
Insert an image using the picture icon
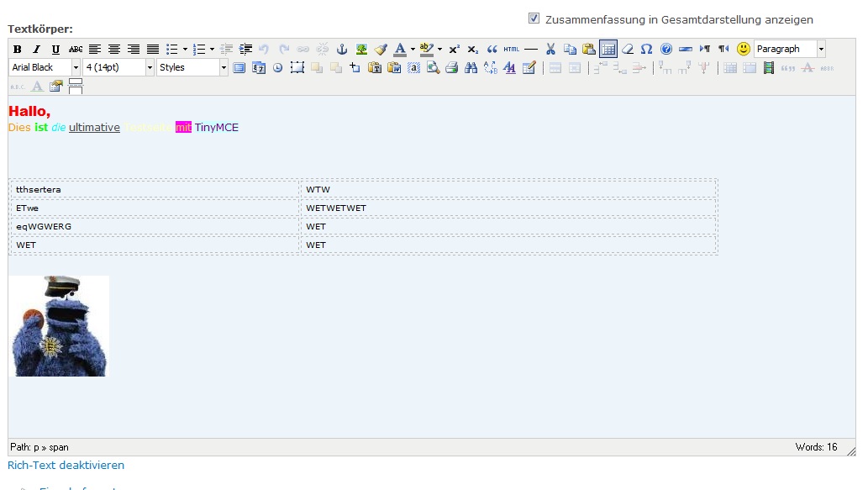361,50
